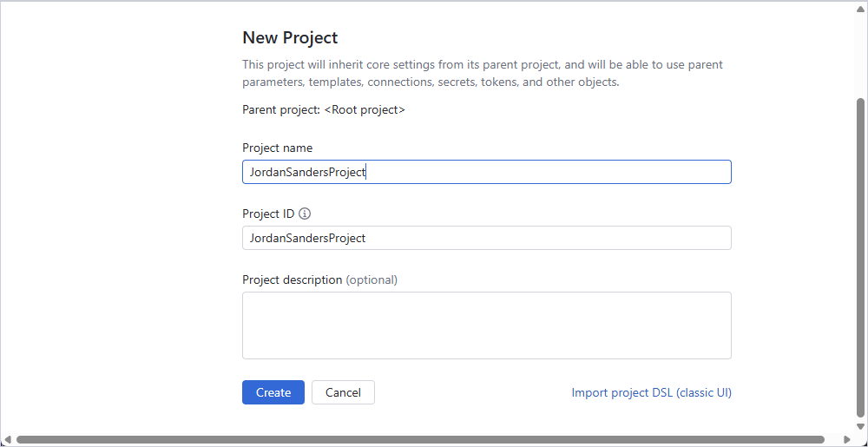This screenshot has height=447, width=868.
Task: Click the 'Parent project: <Root project>' text
Action: click(324, 109)
